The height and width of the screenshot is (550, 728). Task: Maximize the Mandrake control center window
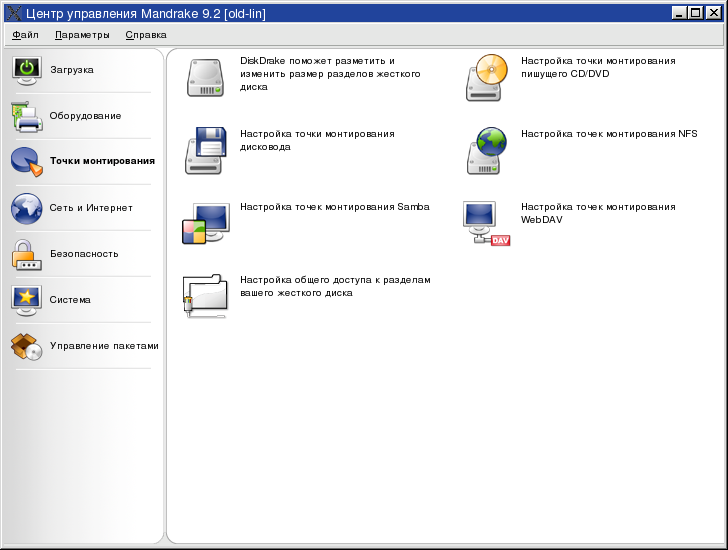[x=696, y=13]
